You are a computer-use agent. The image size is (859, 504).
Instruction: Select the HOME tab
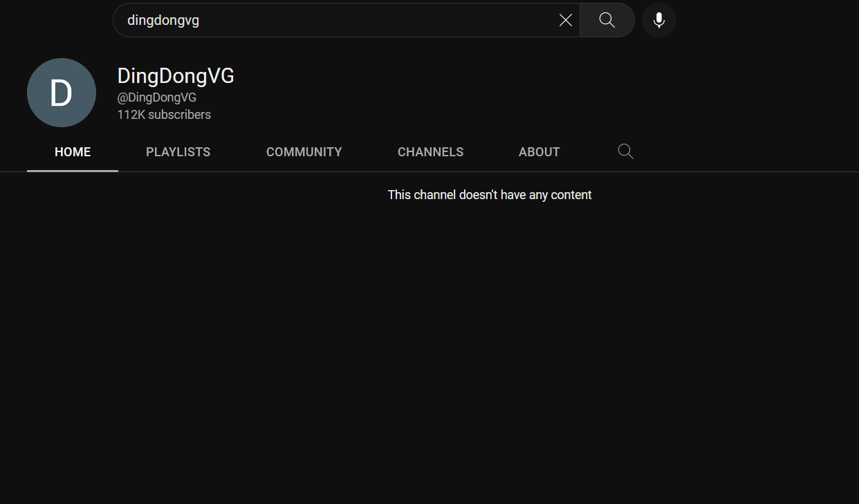[x=73, y=152]
